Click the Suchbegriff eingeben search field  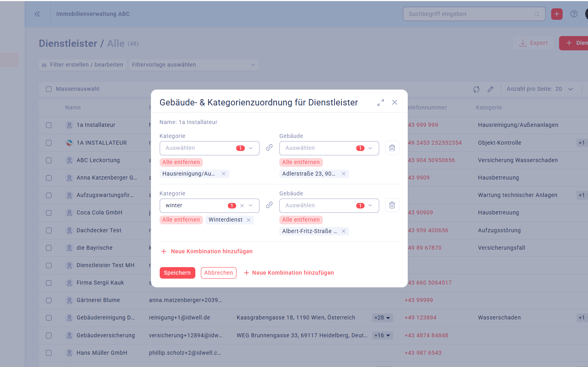(470, 14)
